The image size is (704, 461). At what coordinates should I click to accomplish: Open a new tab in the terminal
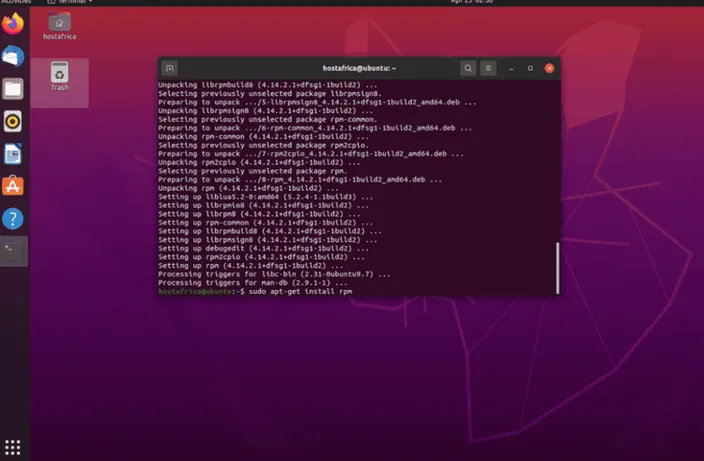(170, 68)
